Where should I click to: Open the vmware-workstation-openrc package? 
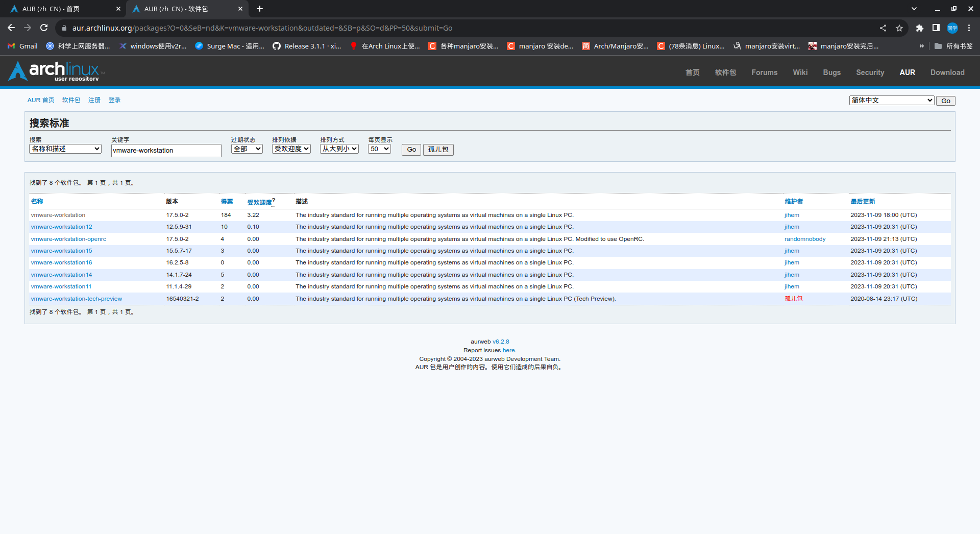[x=68, y=239]
